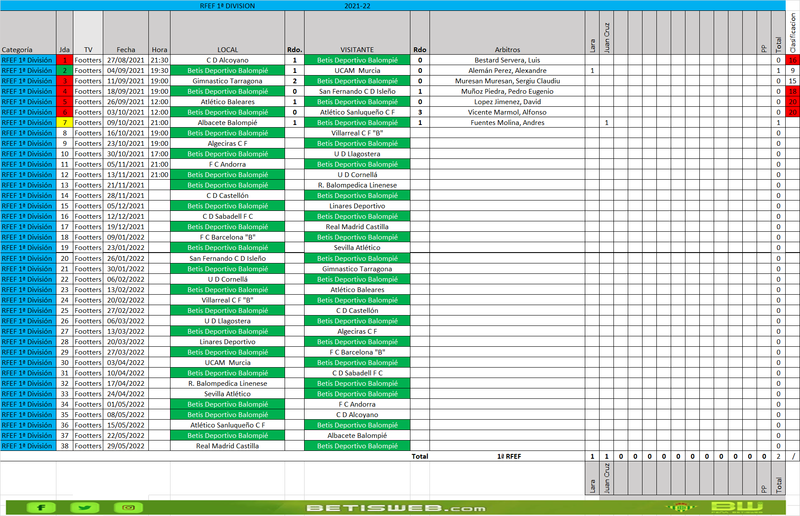Select the date 04/09/2021
Image resolution: width=800 pixels, height=516 pixels.
126,70
